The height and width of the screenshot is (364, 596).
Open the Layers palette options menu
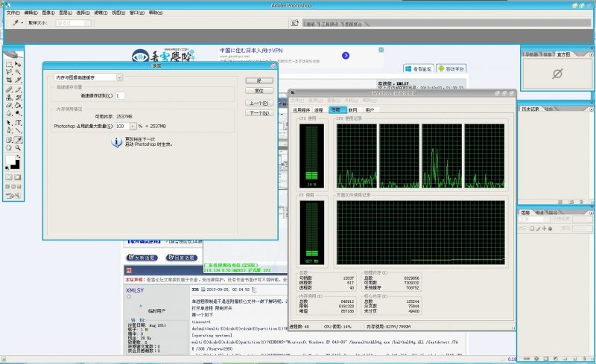(x=591, y=213)
